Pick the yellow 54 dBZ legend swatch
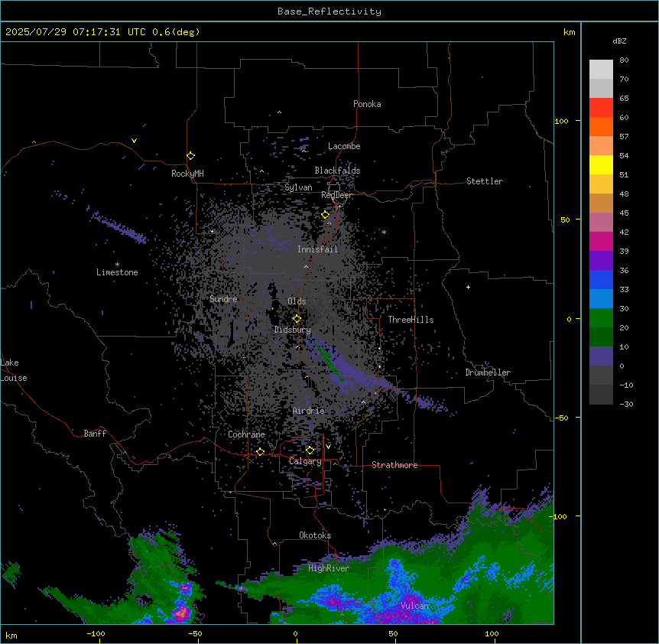659x644 pixels. [x=601, y=164]
